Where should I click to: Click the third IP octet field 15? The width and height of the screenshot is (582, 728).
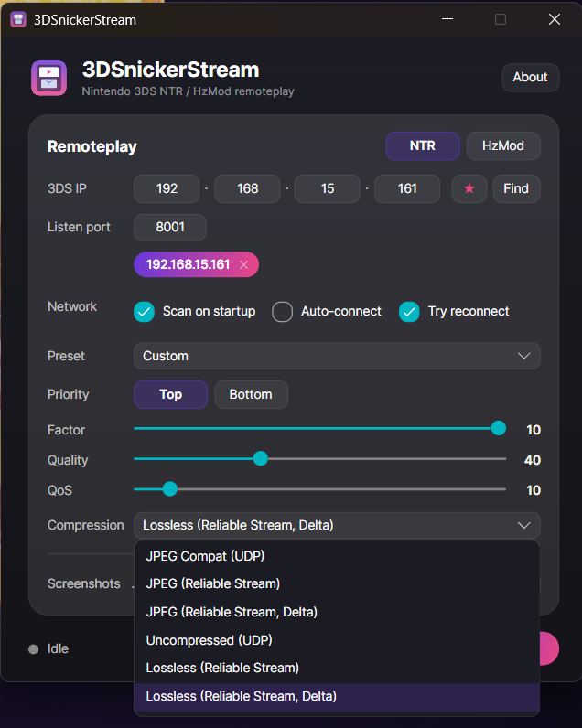tap(327, 188)
